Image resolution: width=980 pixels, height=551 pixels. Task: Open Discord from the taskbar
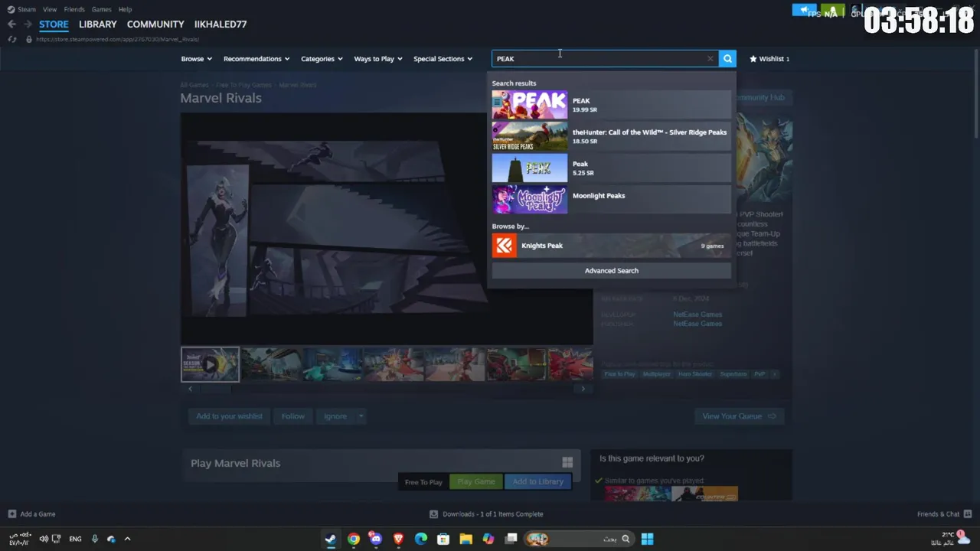tap(375, 539)
